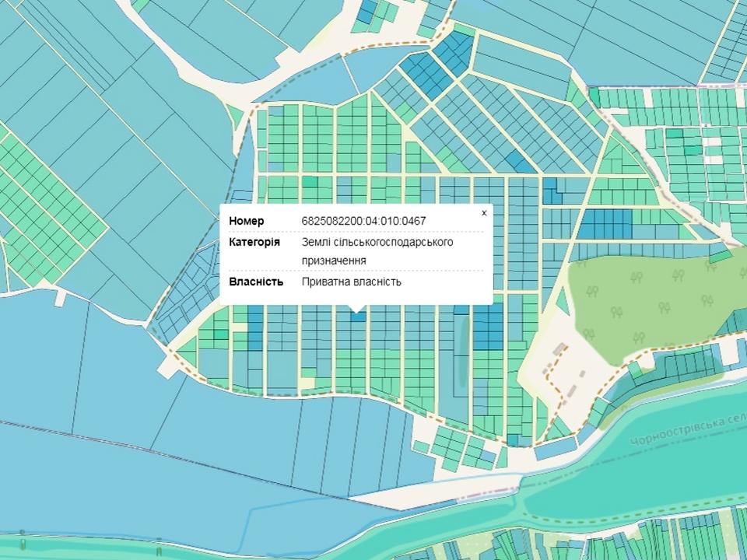Image resolution: width=747 pixels, height=560 pixels.
Task: Select cadastral number 6825082200:04:010:0467
Action: tap(363, 221)
